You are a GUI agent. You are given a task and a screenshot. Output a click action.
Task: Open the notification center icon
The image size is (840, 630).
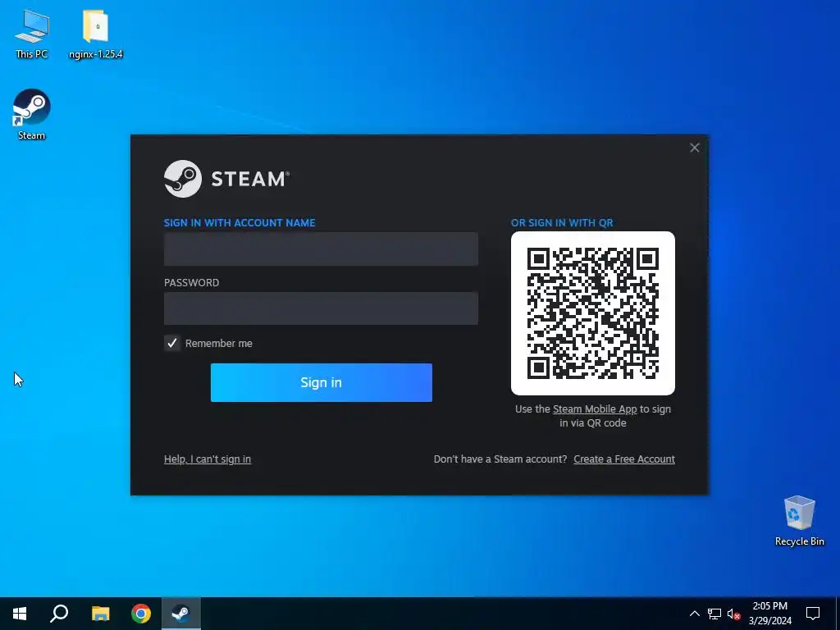(813, 614)
